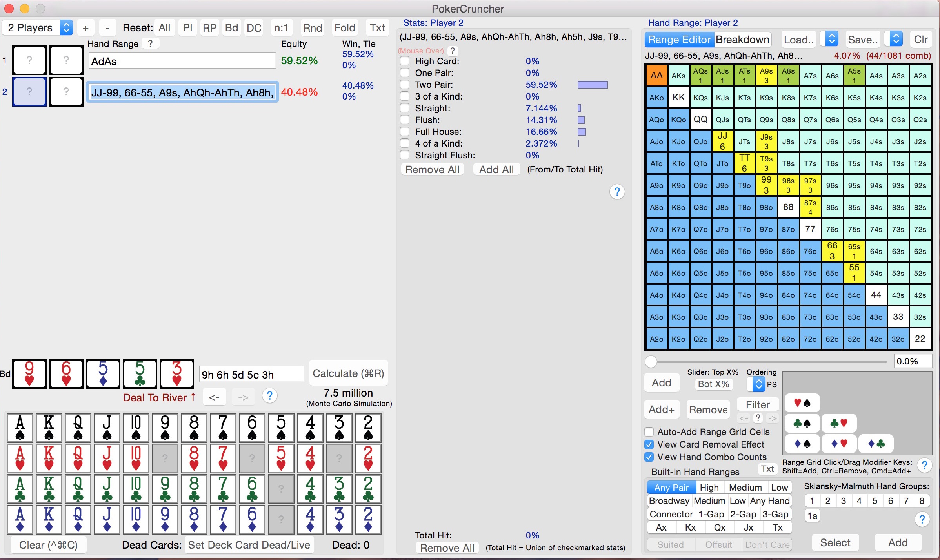Click the board cards text field
Screen dimensions: 940x560
[251, 375]
